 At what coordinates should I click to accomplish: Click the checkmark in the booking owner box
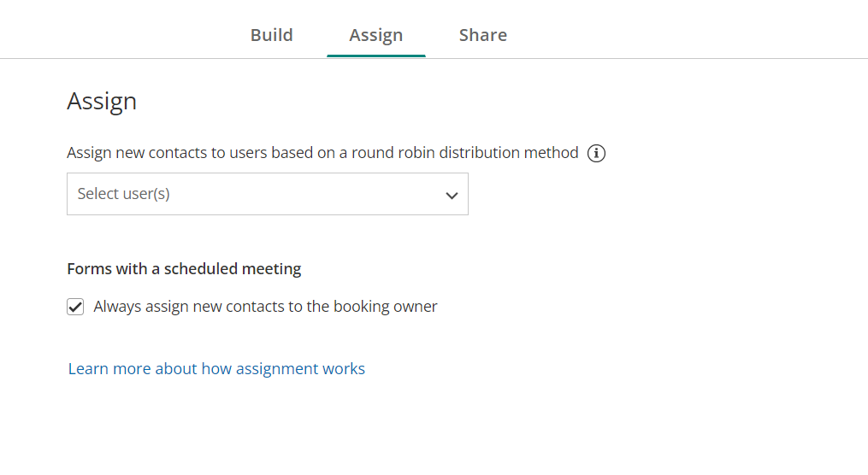click(x=75, y=307)
